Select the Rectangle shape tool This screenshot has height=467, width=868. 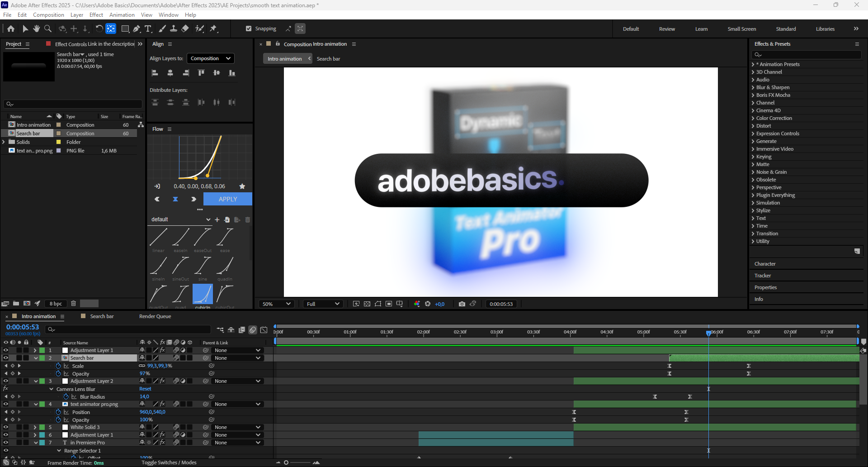(x=125, y=29)
